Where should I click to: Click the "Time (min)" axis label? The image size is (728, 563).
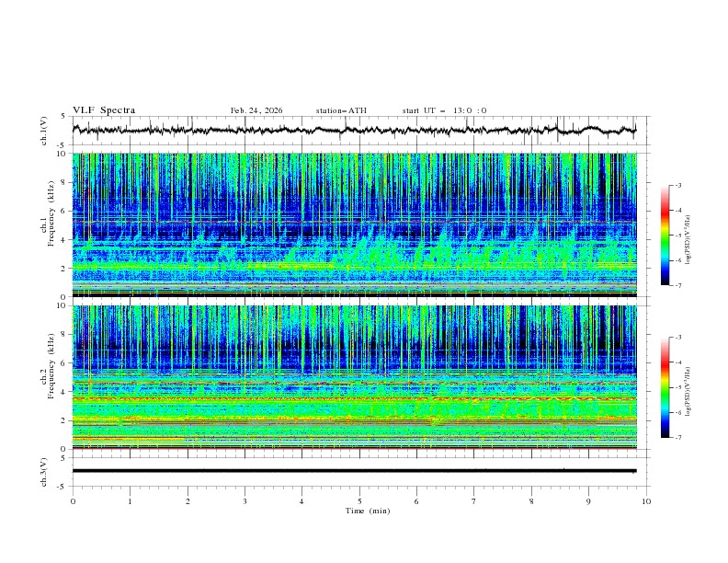coord(368,511)
